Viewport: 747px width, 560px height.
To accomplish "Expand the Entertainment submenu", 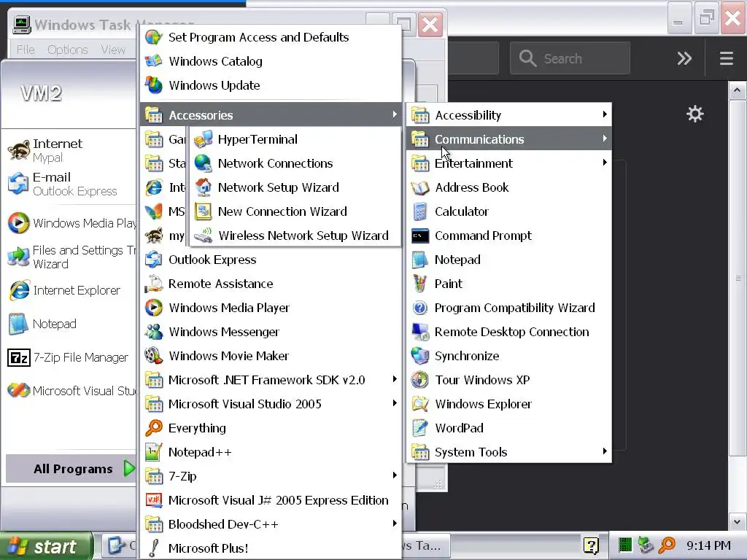I will click(508, 163).
